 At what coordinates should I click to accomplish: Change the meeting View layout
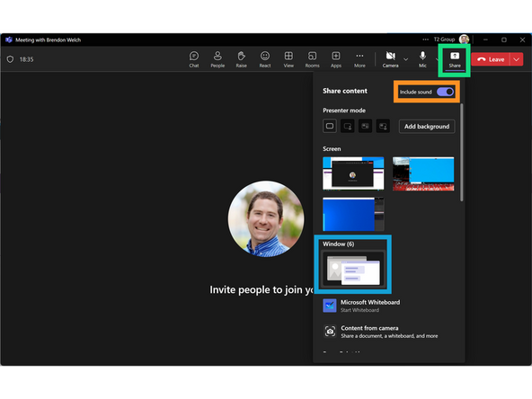click(288, 59)
